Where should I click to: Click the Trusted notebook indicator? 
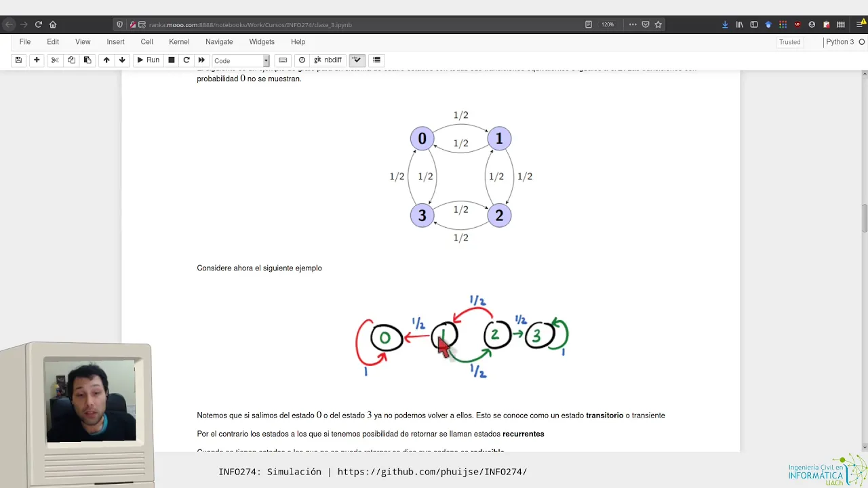[x=790, y=42]
